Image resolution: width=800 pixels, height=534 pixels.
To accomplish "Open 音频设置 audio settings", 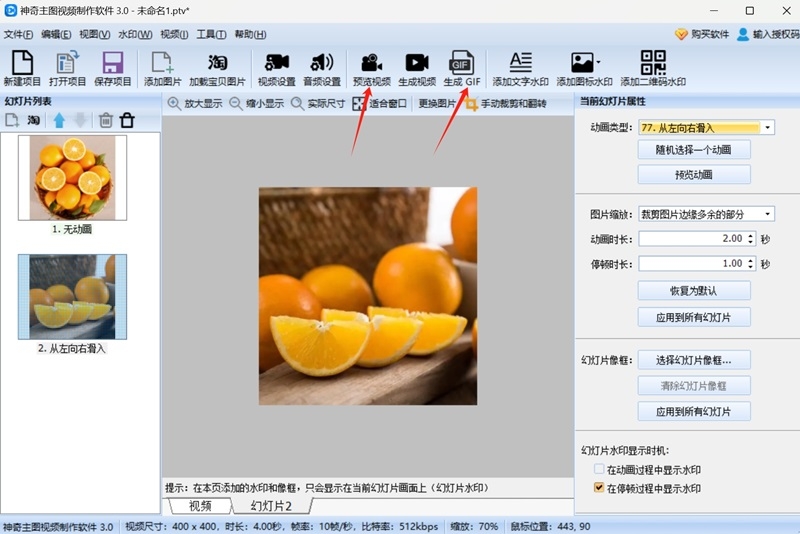I will point(322,68).
